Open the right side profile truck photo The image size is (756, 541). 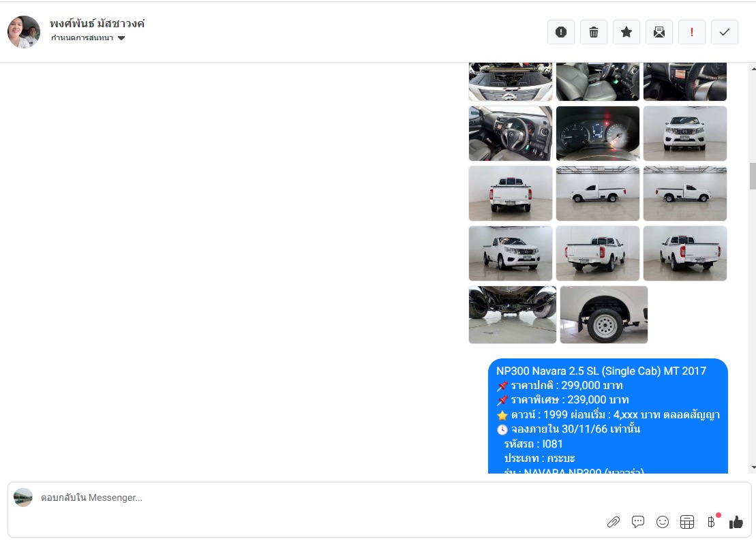tap(685, 194)
